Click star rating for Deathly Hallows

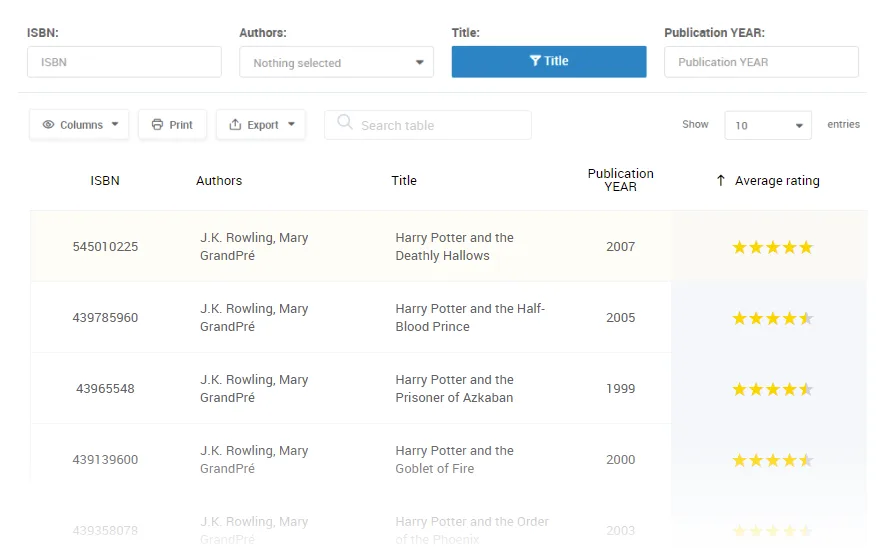(x=772, y=247)
